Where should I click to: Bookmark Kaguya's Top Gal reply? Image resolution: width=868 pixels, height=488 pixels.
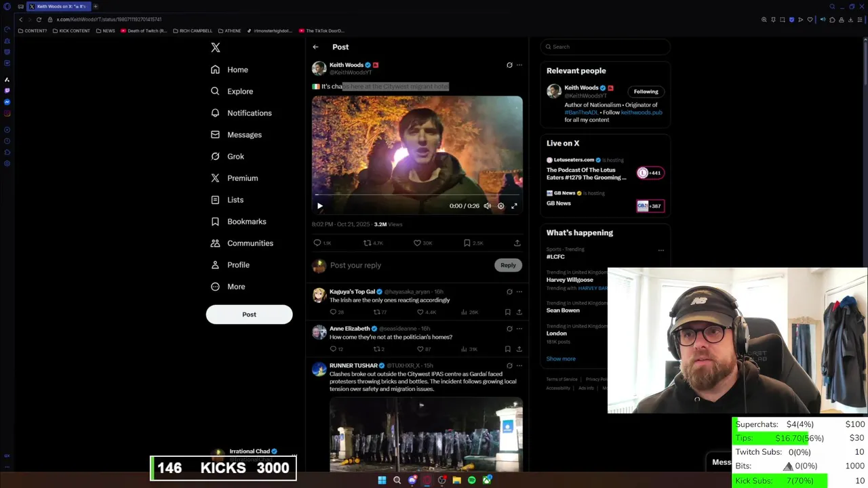point(507,312)
